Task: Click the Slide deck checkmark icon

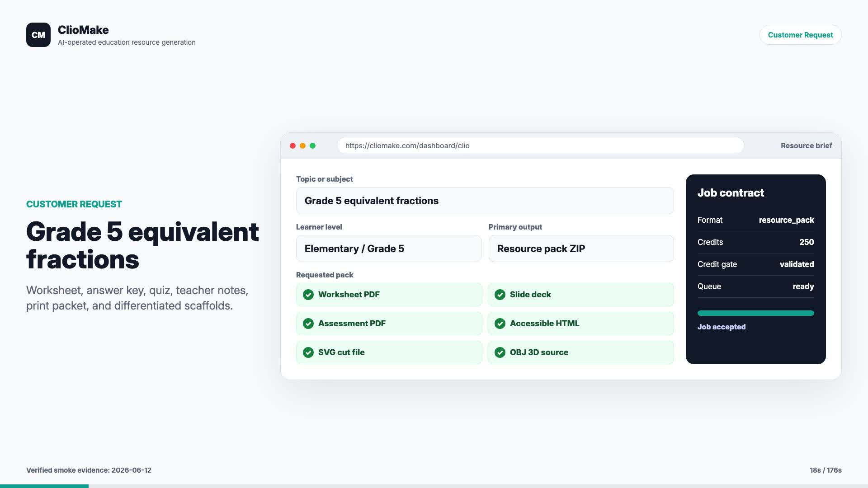Action: click(500, 295)
